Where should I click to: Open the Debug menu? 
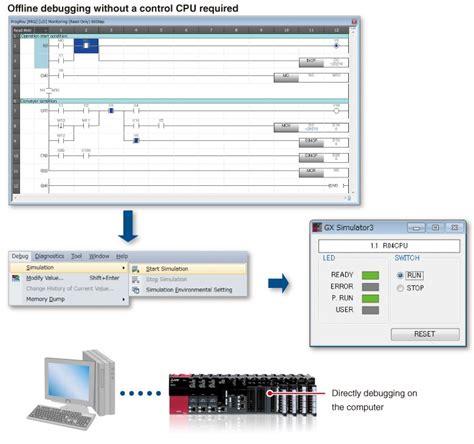pyautogui.click(x=20, y=256)
